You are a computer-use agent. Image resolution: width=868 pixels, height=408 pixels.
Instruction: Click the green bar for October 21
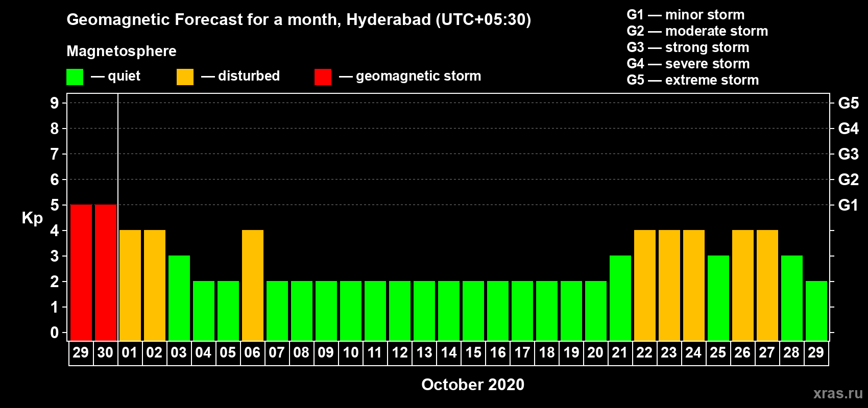click(x=620, y=298)
